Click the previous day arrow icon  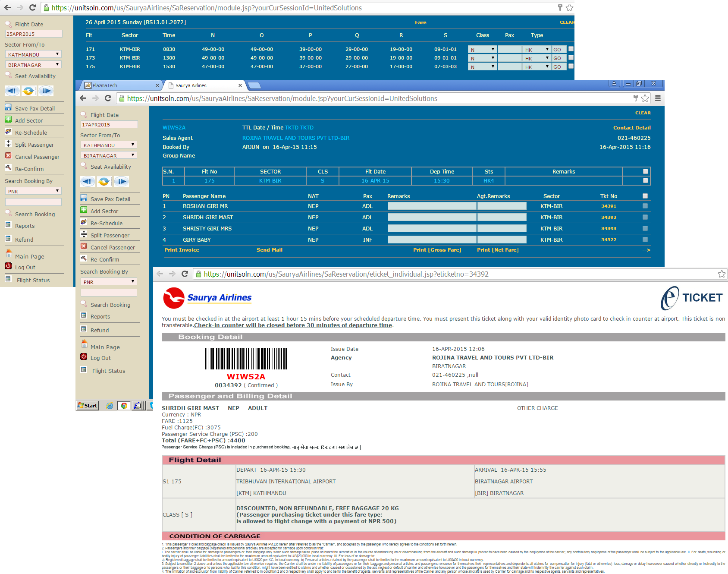(x=88, y=182)
